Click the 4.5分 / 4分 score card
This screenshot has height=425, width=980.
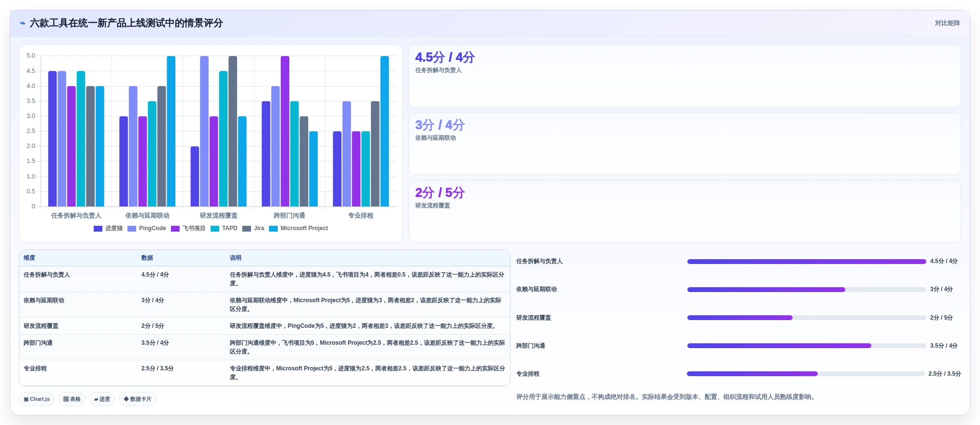point(685,76)
